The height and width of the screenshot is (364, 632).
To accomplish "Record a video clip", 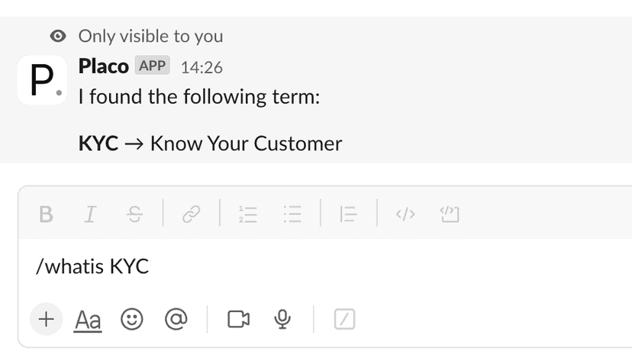I will tap(239, 319).
